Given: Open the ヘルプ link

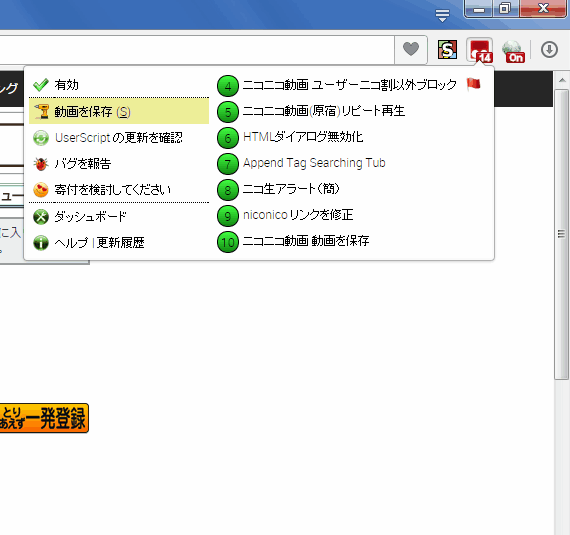Looking at the screenshot, I should pos(71,242).
